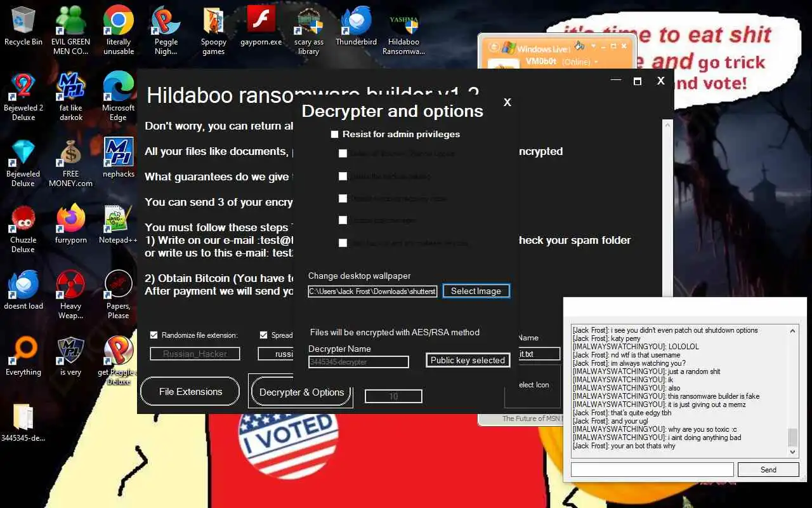Click the numeric field showing 10
Screen dimensions: 812x508
click(393, 396)
